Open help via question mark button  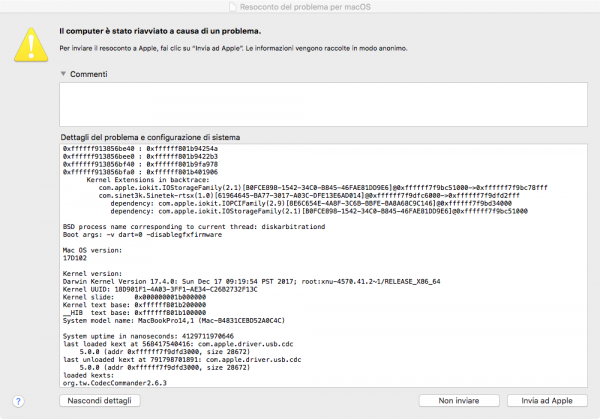(x=18, y=401)
